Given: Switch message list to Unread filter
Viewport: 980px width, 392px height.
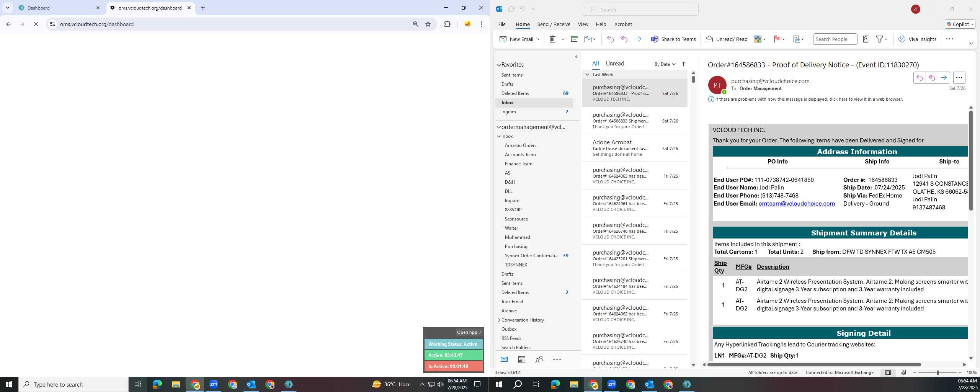Looking at the screenshot, I should [615, 64].
